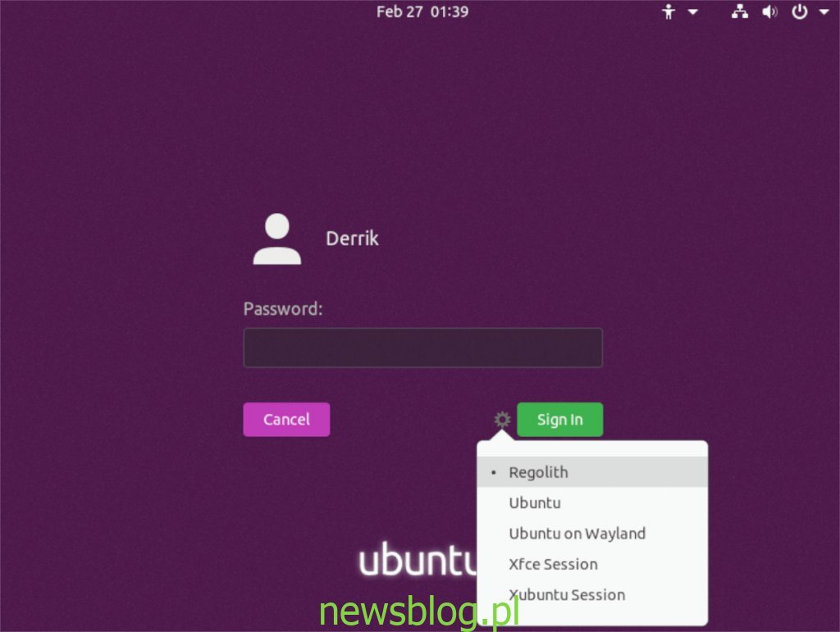The width and height of the screenshot is (840, 632).
Task: Open the accessibility menu icon
Action: [668, 11]
